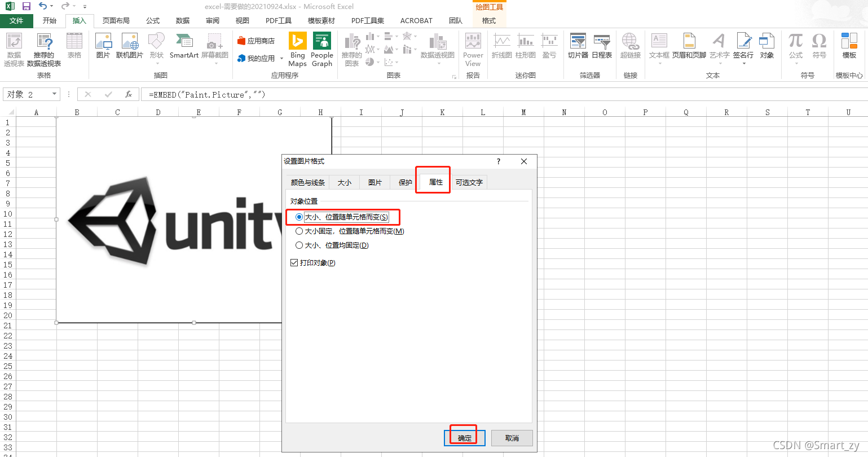Open the Templates (模板) center

pyautogui.click(x=849, y=46)
